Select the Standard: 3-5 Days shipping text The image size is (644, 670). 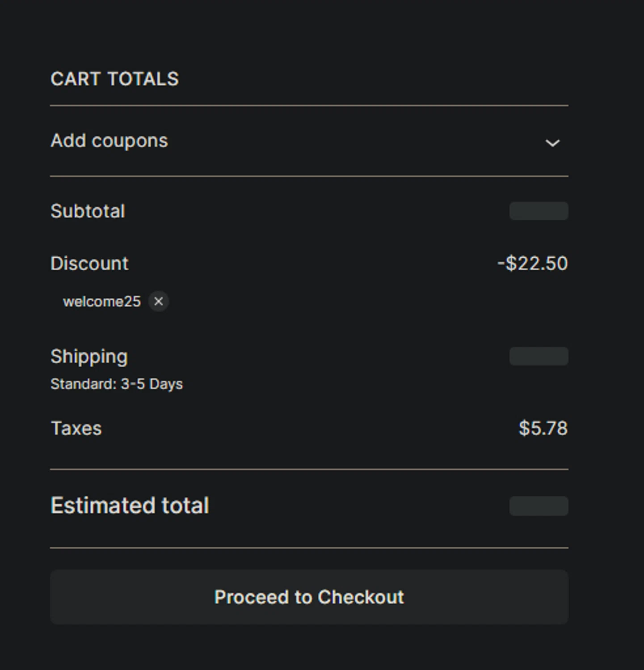point(117,384)
